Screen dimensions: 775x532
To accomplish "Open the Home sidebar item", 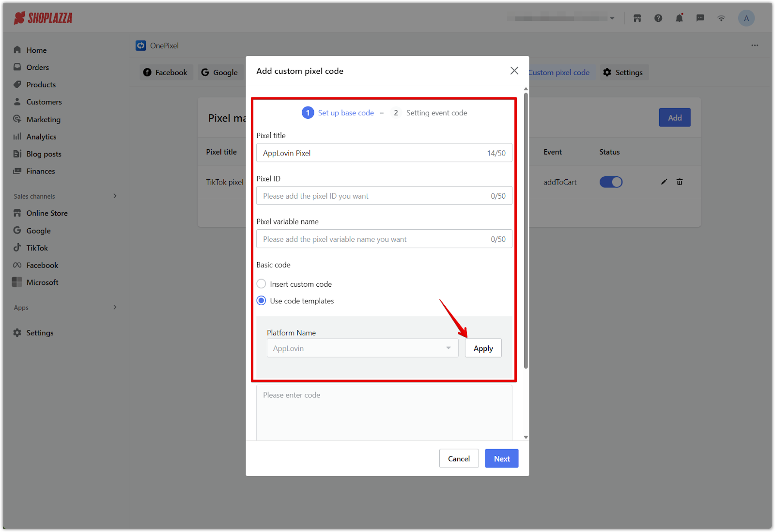I will tap(36, 50).
